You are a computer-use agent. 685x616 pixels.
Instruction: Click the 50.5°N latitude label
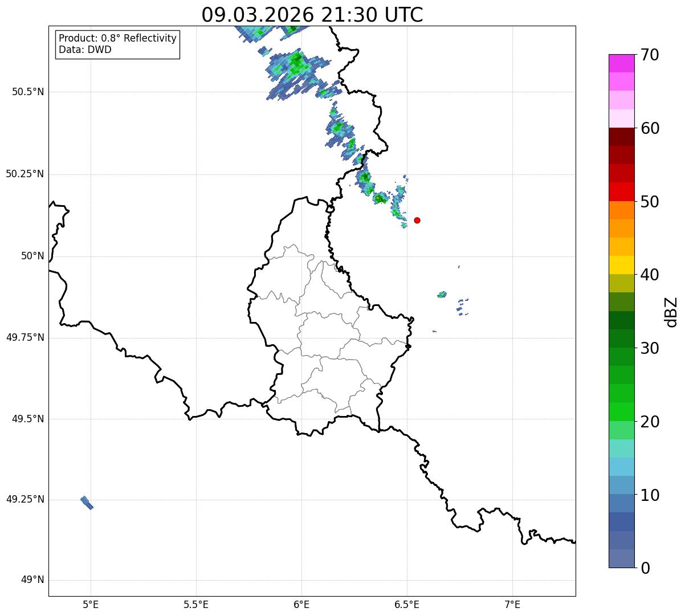[x=28, y=92]
